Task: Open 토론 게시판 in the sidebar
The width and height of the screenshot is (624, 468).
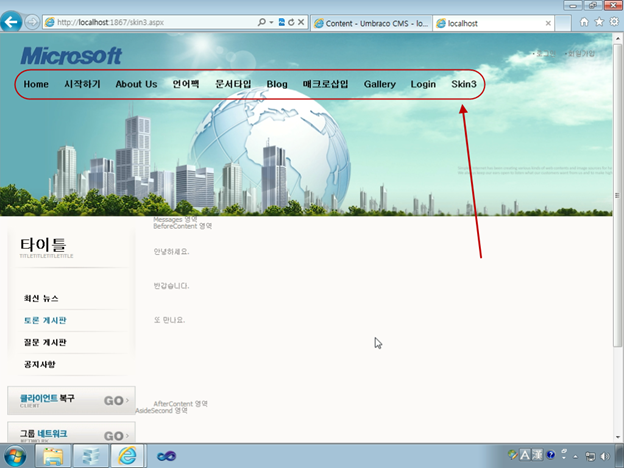Action: coord(45,320)
